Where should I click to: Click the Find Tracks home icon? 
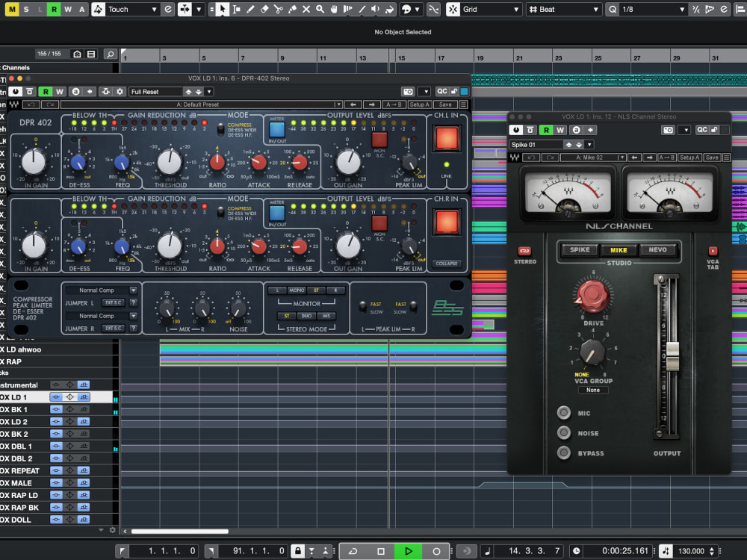[x=77, y=54]
